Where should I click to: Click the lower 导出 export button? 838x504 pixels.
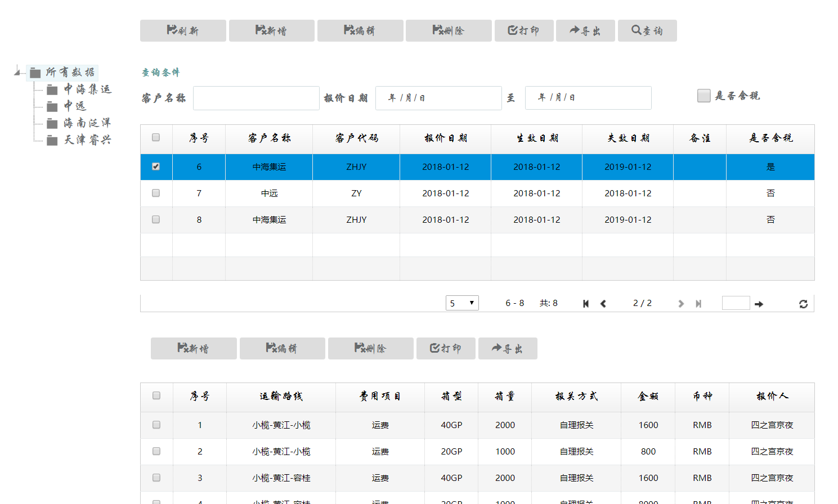[508, 348]
